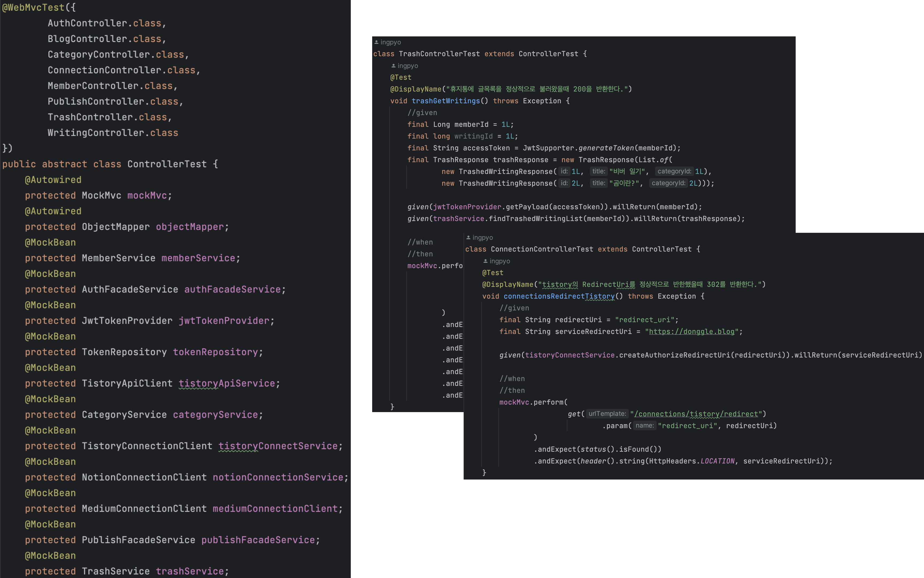The image size is (924, 578).
Task: Click ingpyo author icon above connectionsRedirectTistory test
Action: 485,261
